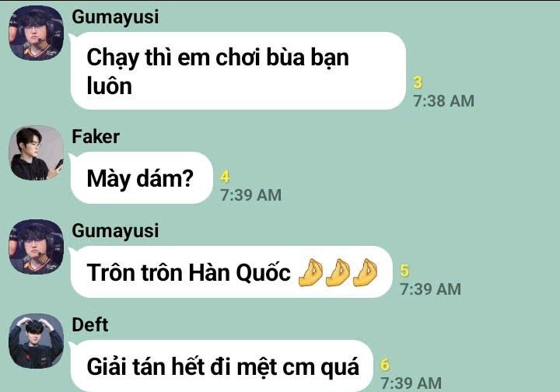Tap the second Gumayusi sender name
This screenshot has height=392, width=560.
[115, 231]
